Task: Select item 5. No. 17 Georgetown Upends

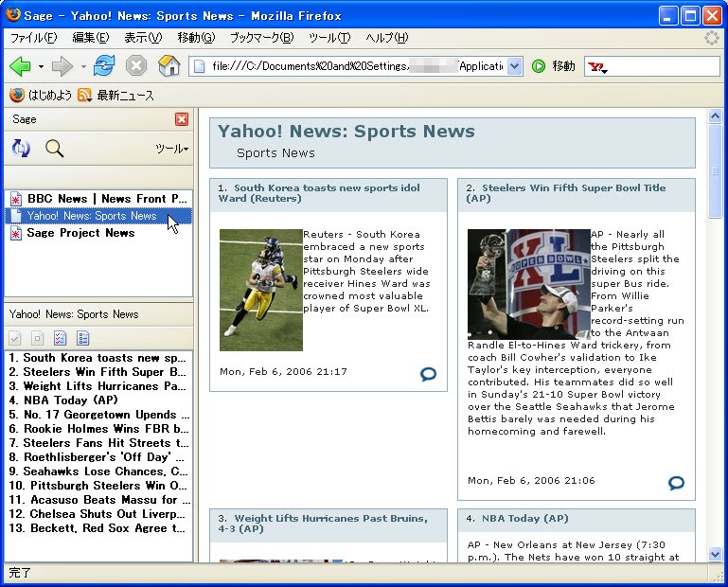Action: (x=98, y=415)
